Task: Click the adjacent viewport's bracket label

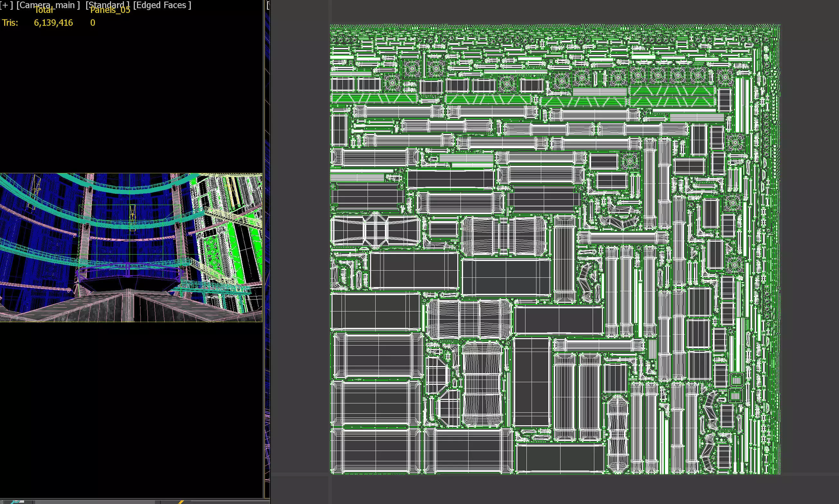Action: (268, 5)
